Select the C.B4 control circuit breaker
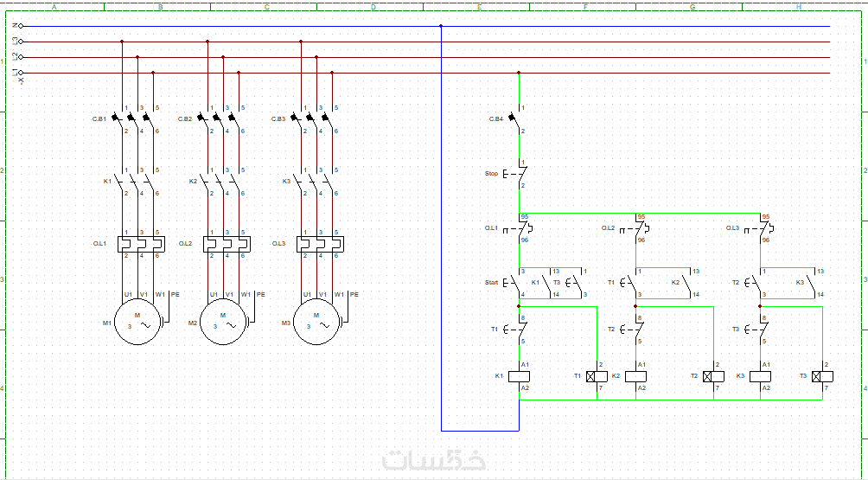 click(x=514, y=119)
